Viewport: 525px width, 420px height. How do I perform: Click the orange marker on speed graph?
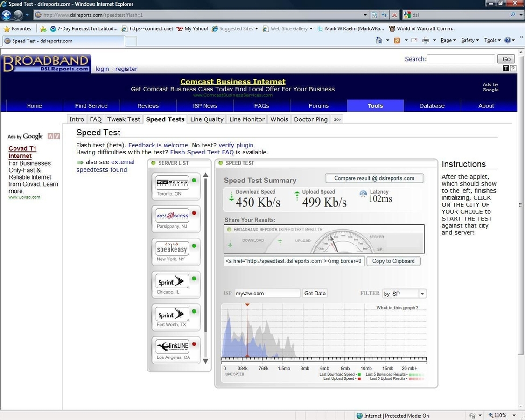[247, 304]
